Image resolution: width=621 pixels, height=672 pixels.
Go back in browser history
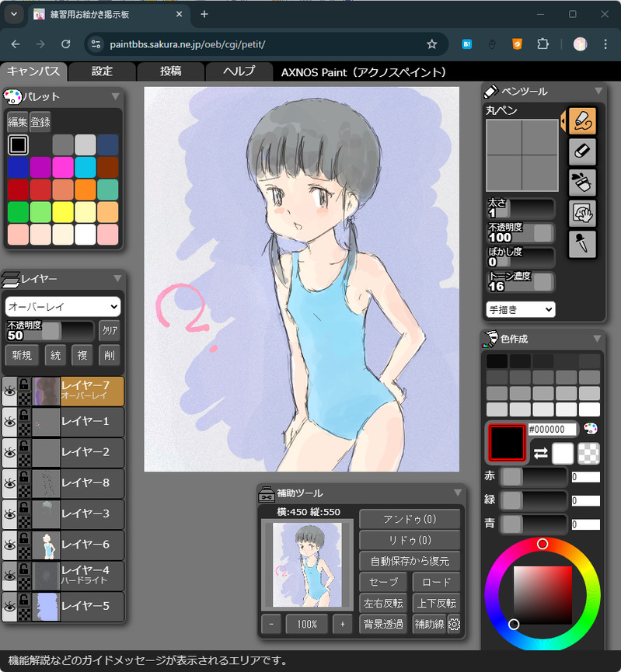[x=16, y=44]
